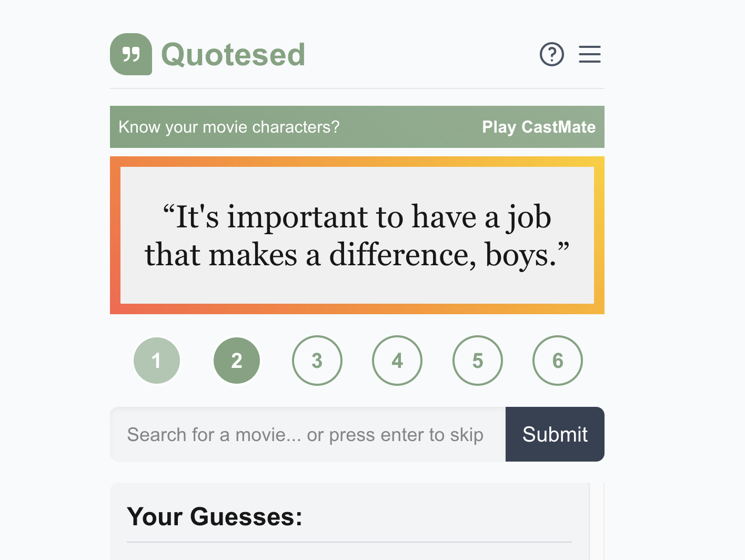Click the Quotesed wordmark title
Screen dimensions: 745x560
click(233, 54)
